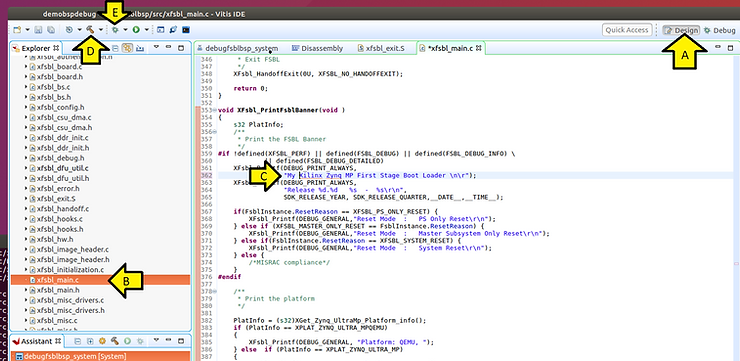Screen dimensions: 740x361
Task: Open the New dropdown arrow in toolbar
Action: click(x=27, y=30)
